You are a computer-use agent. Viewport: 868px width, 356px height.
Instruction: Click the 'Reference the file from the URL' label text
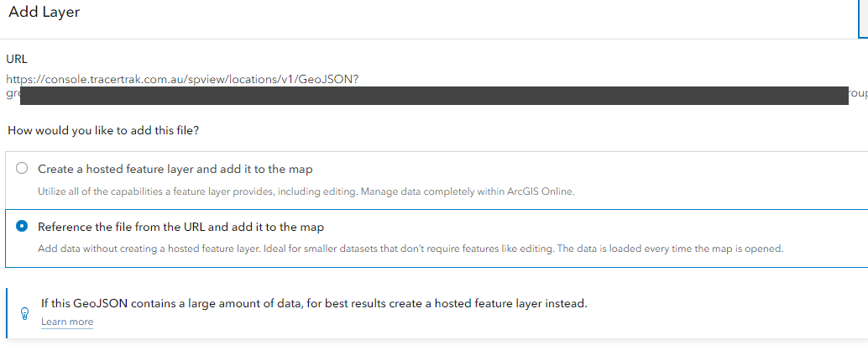pos(180,227)
